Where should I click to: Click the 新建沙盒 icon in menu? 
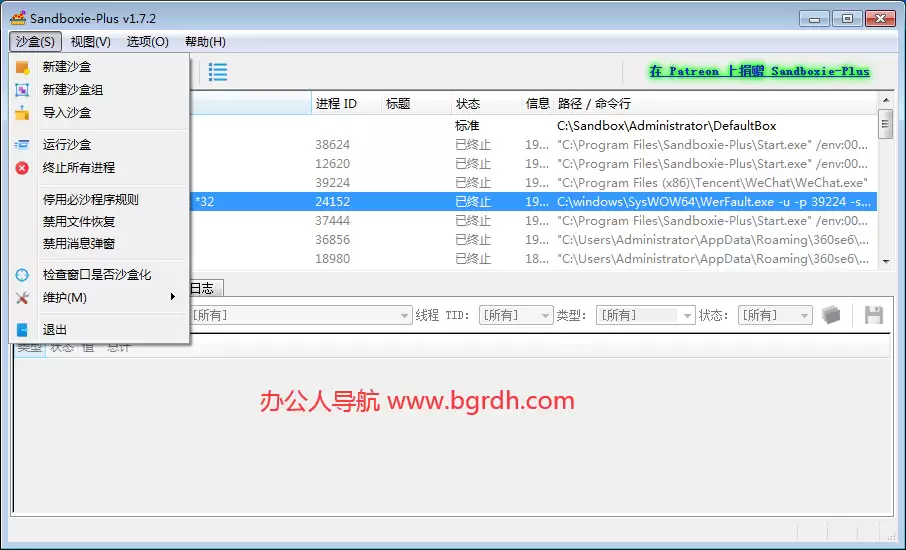pos(22,67)
